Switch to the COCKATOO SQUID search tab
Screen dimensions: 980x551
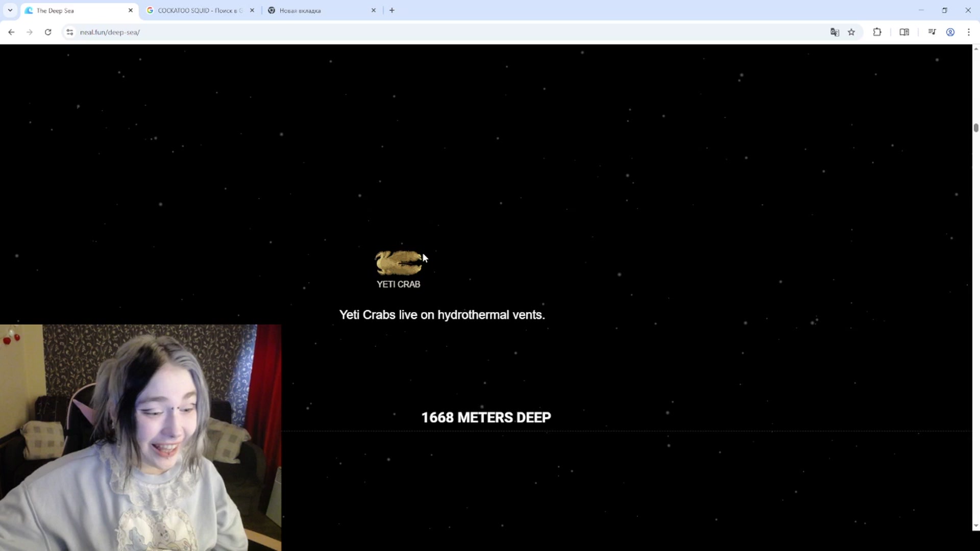click(x=200, y=10)
